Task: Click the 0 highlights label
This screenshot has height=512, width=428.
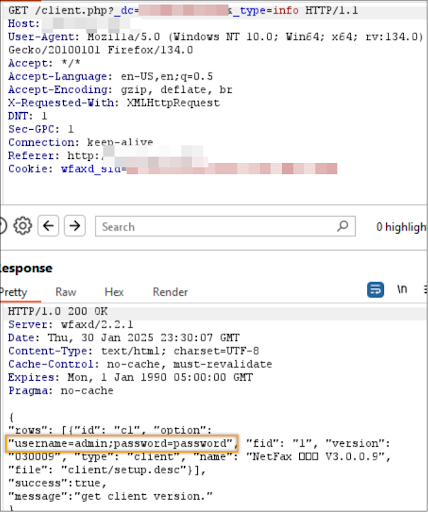Action: (x=402, y=227)
